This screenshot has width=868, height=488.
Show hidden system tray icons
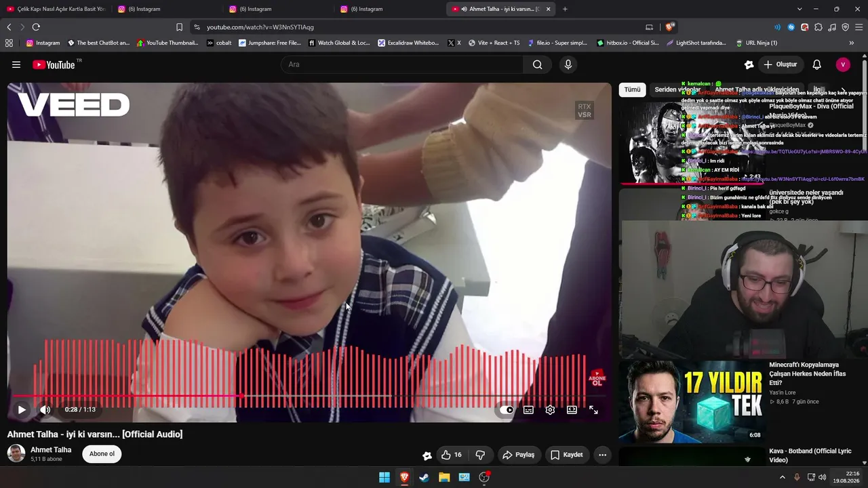(782, 477)
